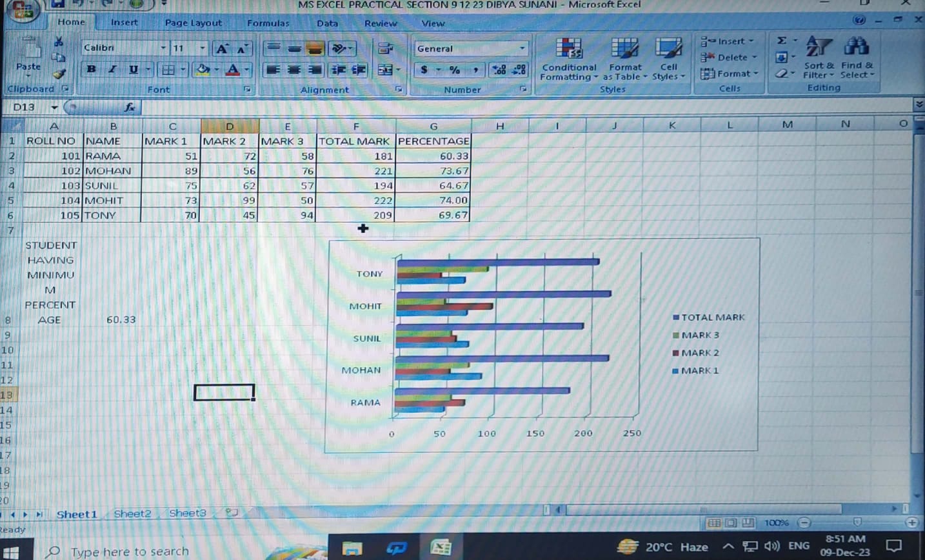This screenshot has width=925, height=560.
Task: Toggle Italic formatting
Action: pyautogui.click(x=112, y=69)
